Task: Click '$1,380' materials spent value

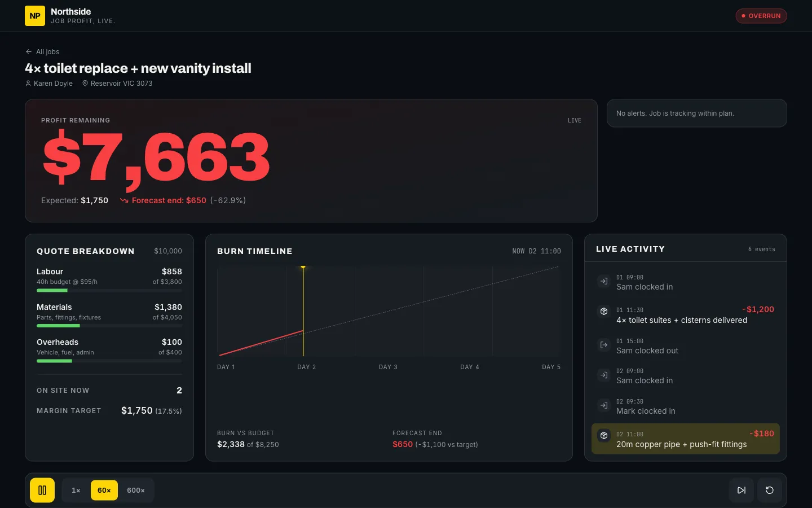Action: [168, 307]
